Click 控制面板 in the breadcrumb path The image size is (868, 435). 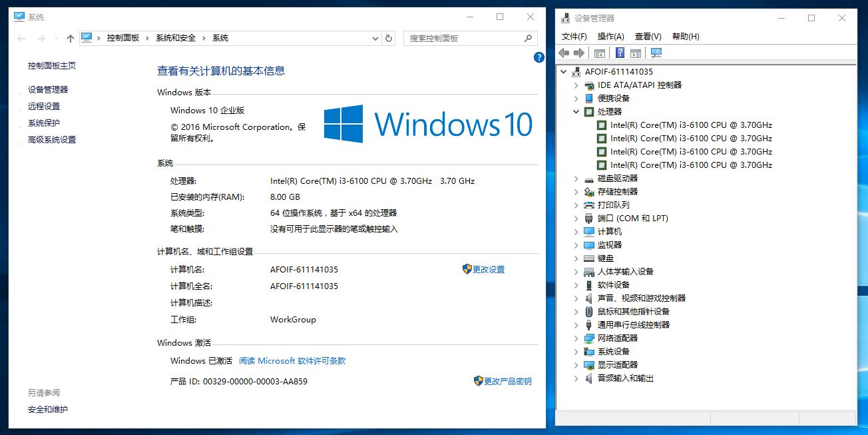[x=123, y=38]
